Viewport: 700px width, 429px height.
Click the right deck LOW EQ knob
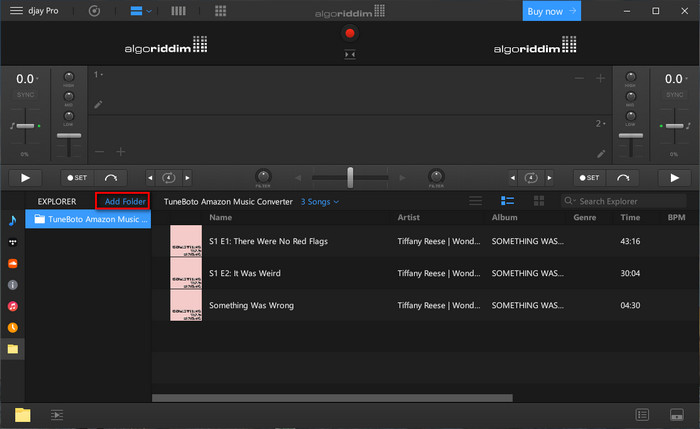tap(630, 116)
